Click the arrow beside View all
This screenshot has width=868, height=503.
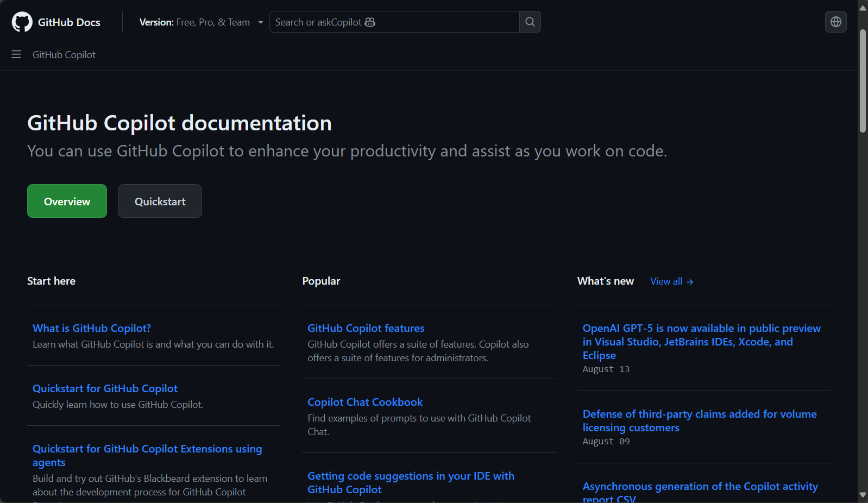pyautogui.click(x=690, y=282)
